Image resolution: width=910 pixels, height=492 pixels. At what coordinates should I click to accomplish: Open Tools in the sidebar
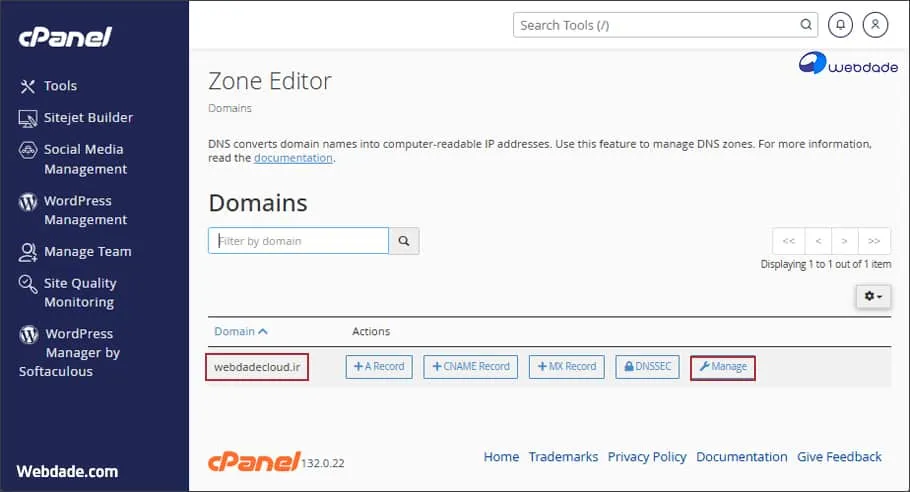60,86
